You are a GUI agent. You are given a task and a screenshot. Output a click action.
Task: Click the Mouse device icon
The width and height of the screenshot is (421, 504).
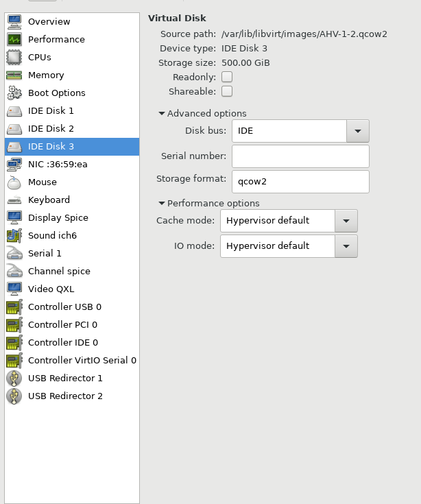(x=14, y=182)
